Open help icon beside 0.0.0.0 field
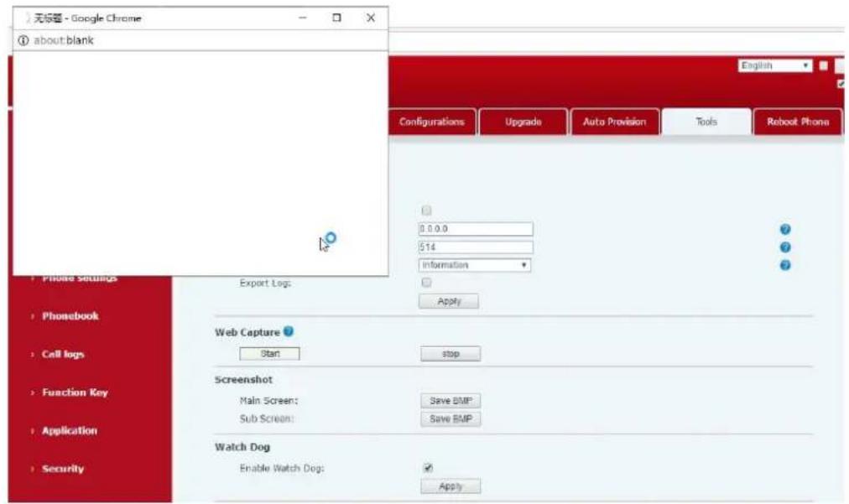The width and height of the screenshot is (849, 504). [785, 229]
